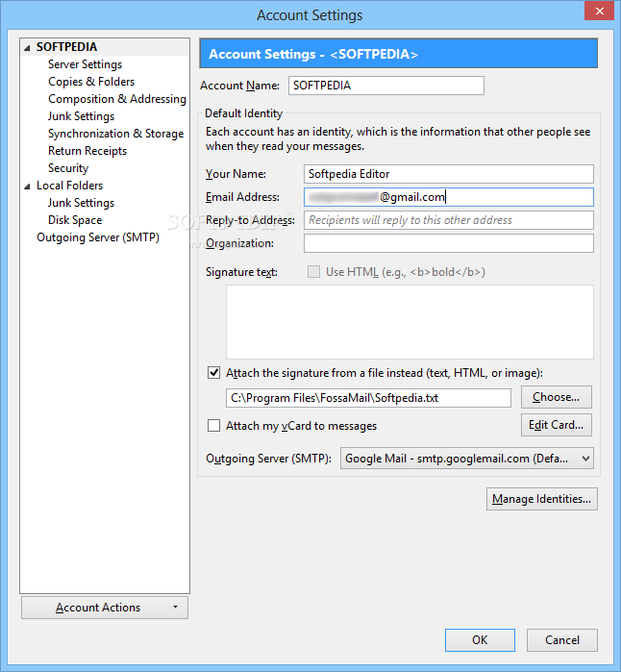Collapse the Local Folders tree arrow

click(x=27, y=187)
